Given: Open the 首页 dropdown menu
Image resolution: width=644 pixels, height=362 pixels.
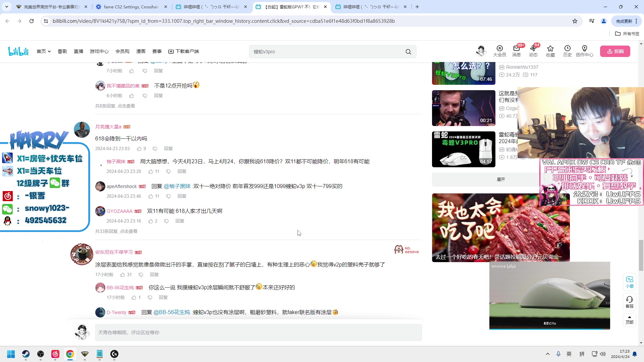Looking at the screenshot, I should pos(44,51).
